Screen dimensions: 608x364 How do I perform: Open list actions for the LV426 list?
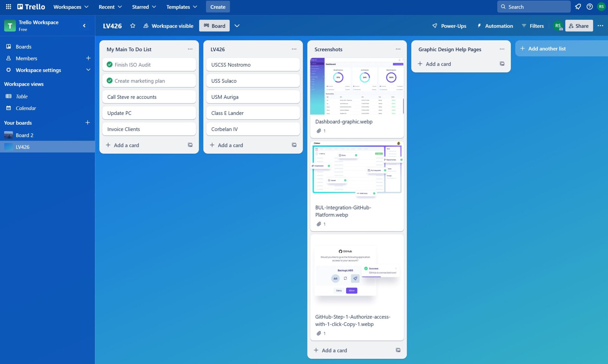[x=294, y=49]
